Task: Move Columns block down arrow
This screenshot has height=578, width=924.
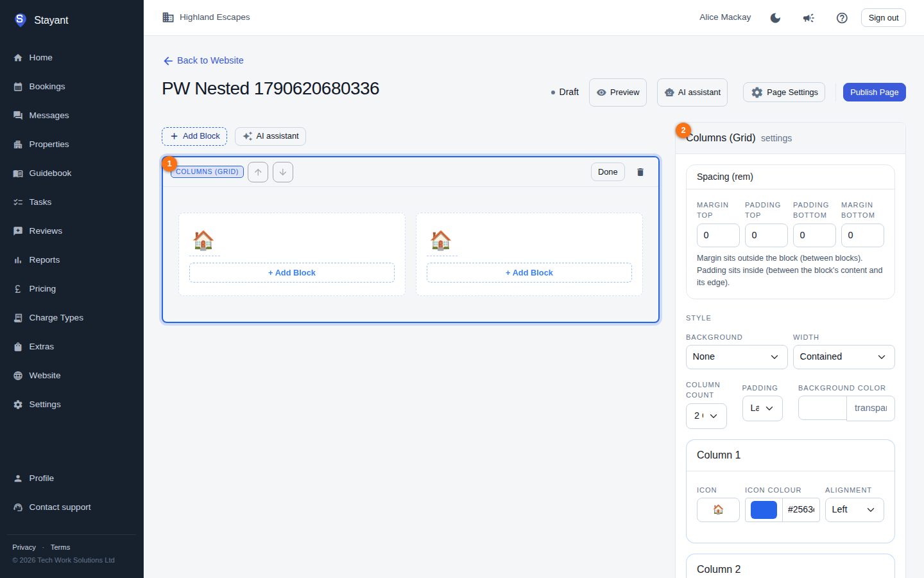Action: point(283,172)
